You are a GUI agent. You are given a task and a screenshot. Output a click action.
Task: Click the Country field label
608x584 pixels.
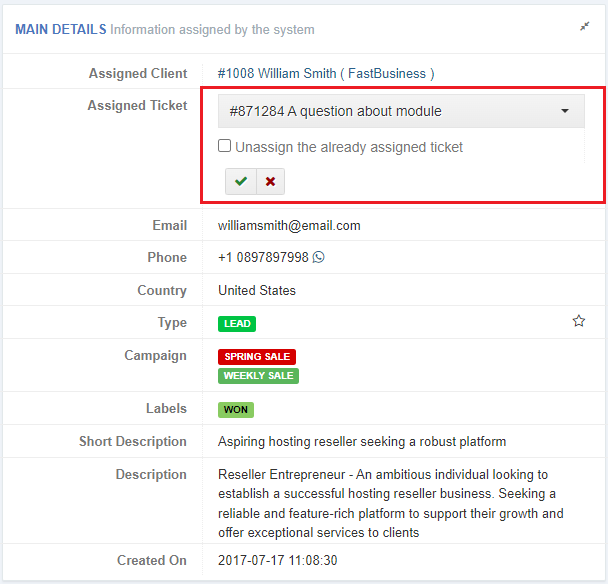coord(162,291)
